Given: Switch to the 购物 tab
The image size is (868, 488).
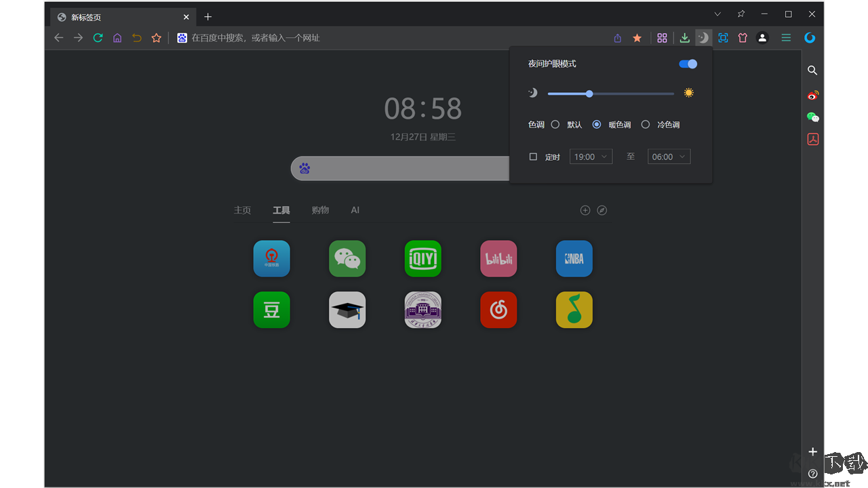Looking at the screenshot, I should tap(320, 210).
